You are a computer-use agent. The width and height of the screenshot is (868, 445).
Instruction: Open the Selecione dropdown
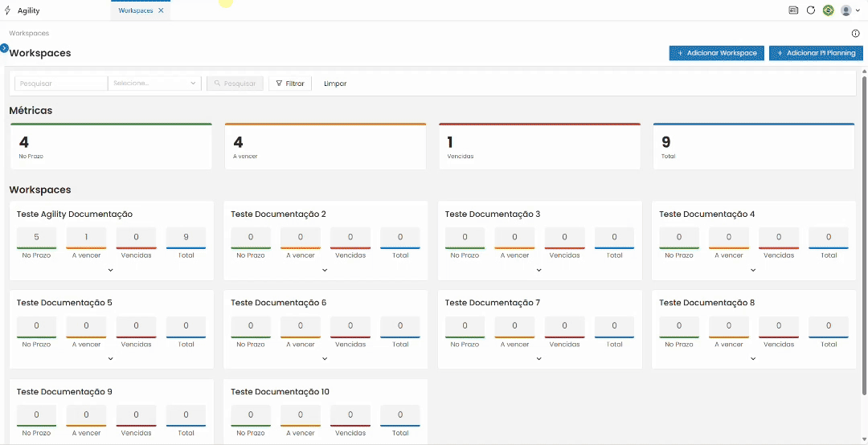tap(154, 83)
